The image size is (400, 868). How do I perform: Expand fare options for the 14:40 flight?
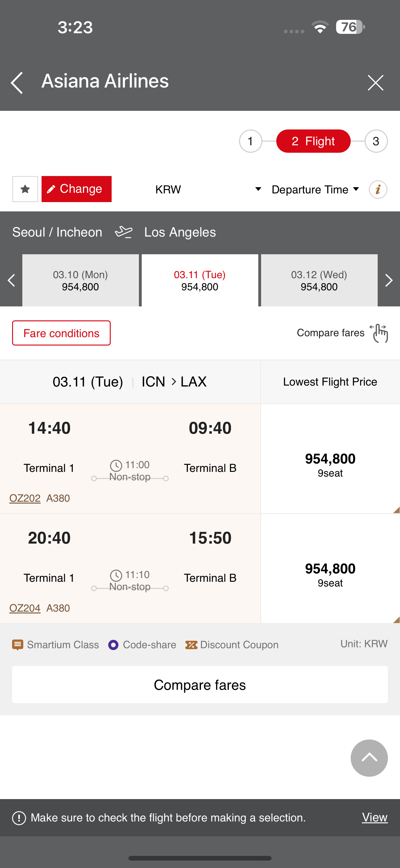(x=330, y=459)
